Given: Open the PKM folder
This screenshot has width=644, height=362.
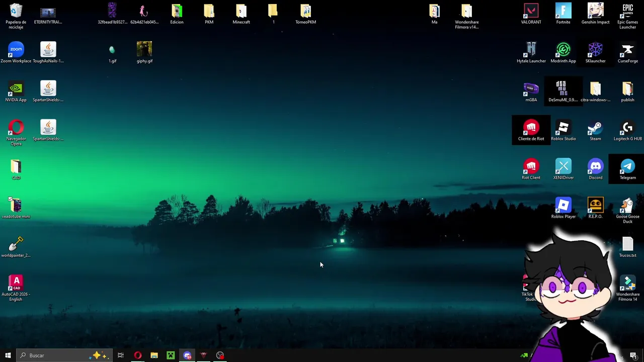Looking at the screenshot, I should click(209, 14).
